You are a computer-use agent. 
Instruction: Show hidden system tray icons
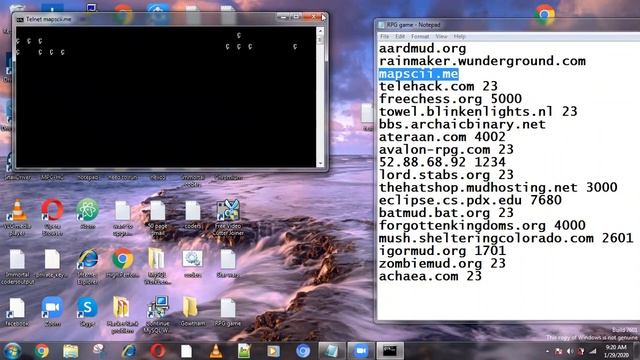[547, 351]
